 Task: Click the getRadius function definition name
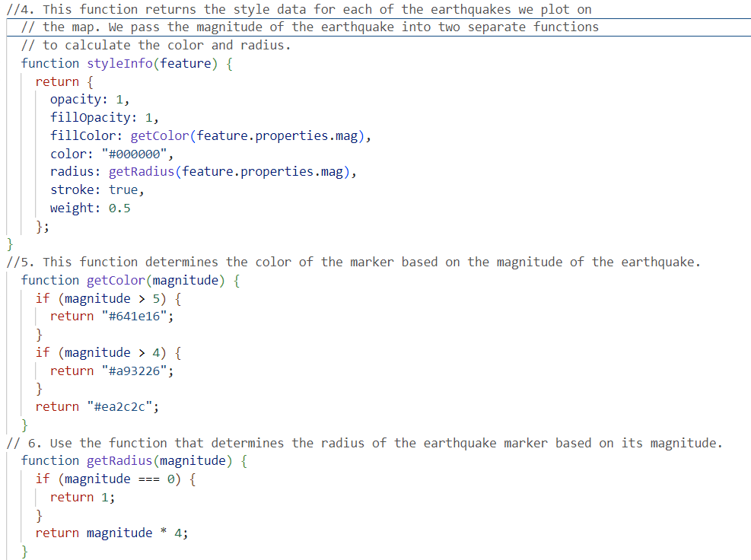point(119,460)
